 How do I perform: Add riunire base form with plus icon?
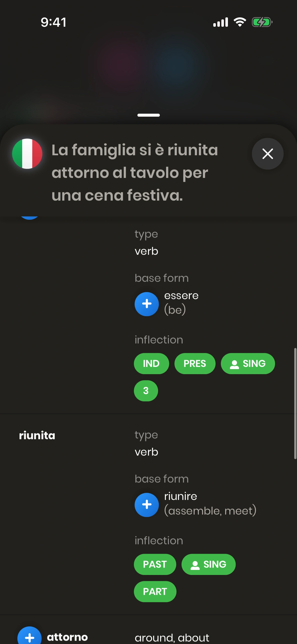click(x=146, y=505)
